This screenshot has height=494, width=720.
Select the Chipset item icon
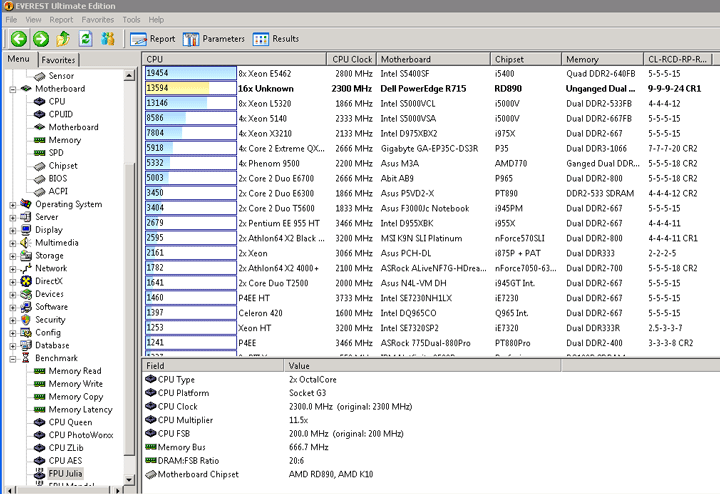(x=40, y=166)
